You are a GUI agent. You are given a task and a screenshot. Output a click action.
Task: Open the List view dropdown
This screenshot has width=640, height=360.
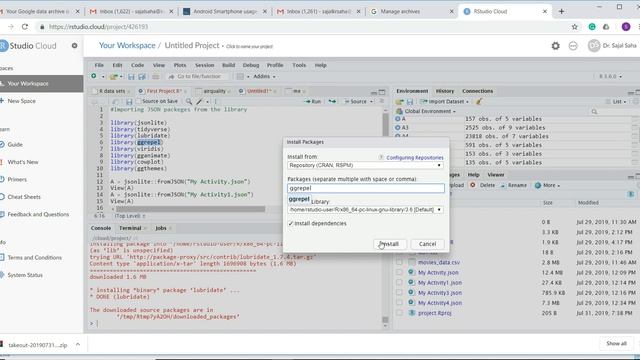(616, 101)
